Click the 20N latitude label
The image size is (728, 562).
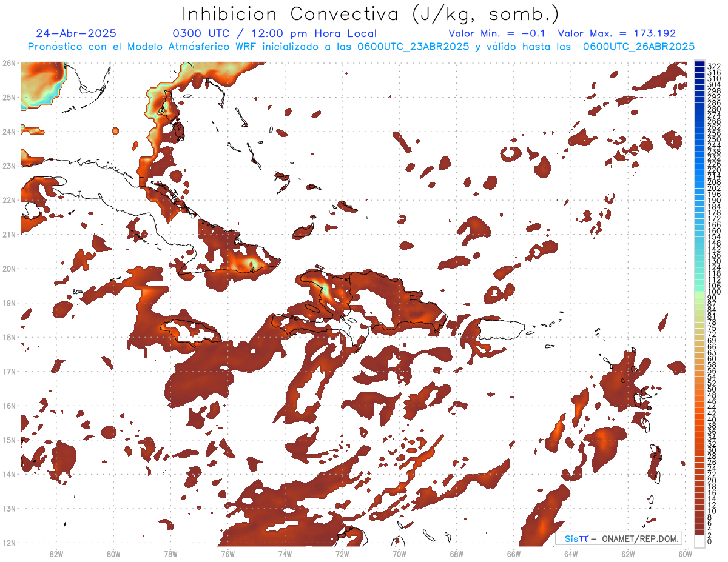(9, 269)
